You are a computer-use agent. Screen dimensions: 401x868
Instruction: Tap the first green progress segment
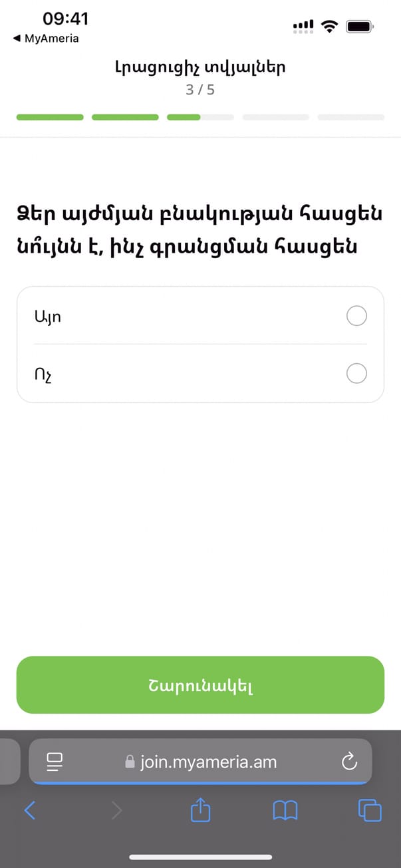(x=50, y=118)
